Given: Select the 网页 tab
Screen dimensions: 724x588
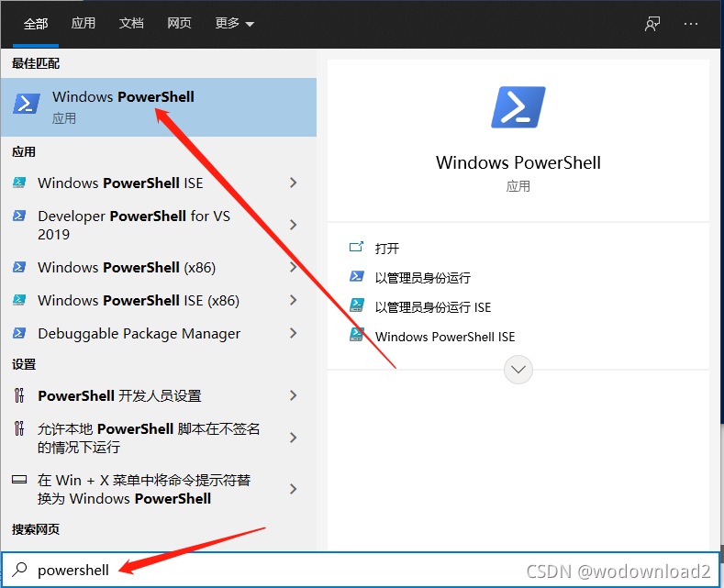Looking at the screenshot, I should click(179, 24).
